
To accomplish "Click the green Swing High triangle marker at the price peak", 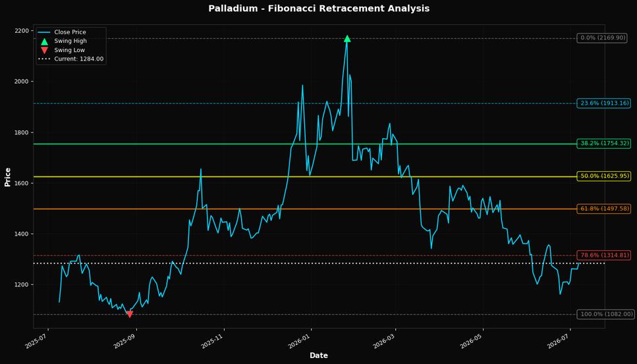I will click(x=347, y=39).
